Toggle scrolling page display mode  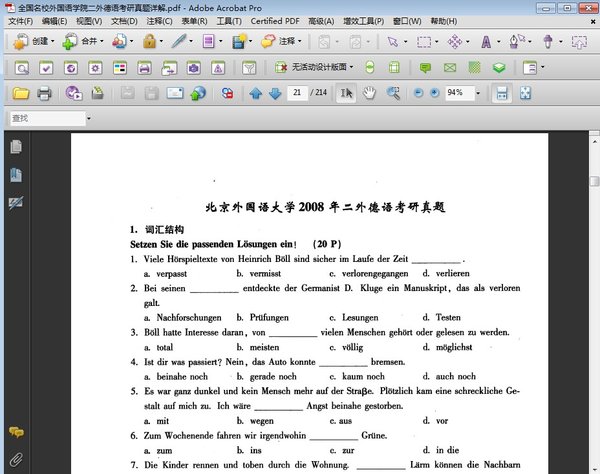tap(502, 93)
